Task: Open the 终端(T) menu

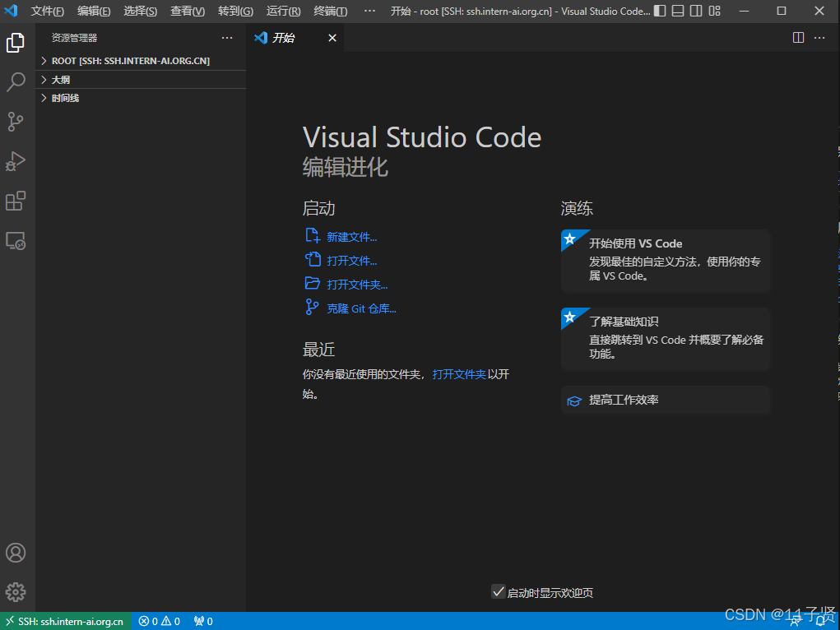Action: (x=331, y=11)
